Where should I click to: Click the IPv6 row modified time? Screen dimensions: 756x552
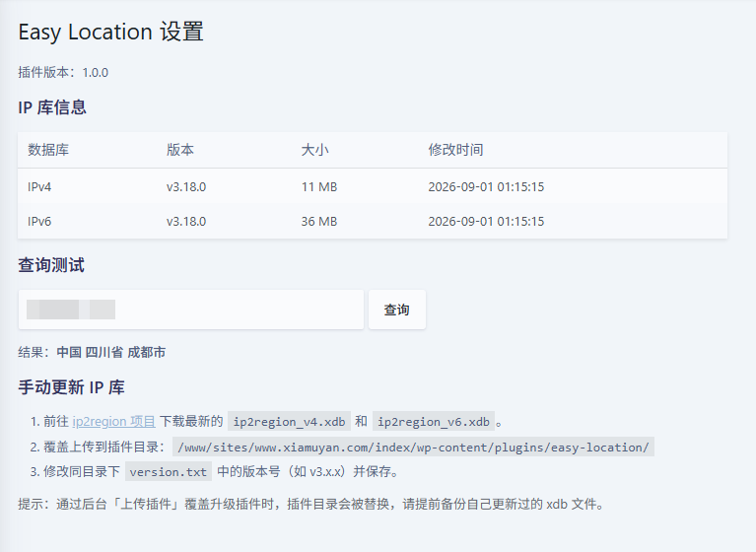coord(486,221)
